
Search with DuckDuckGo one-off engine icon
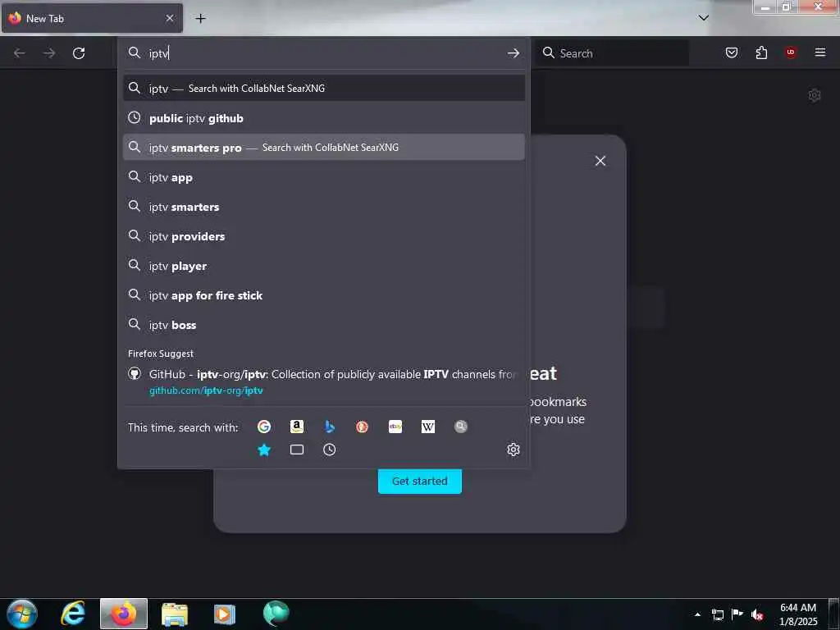(x=362, y=427)
